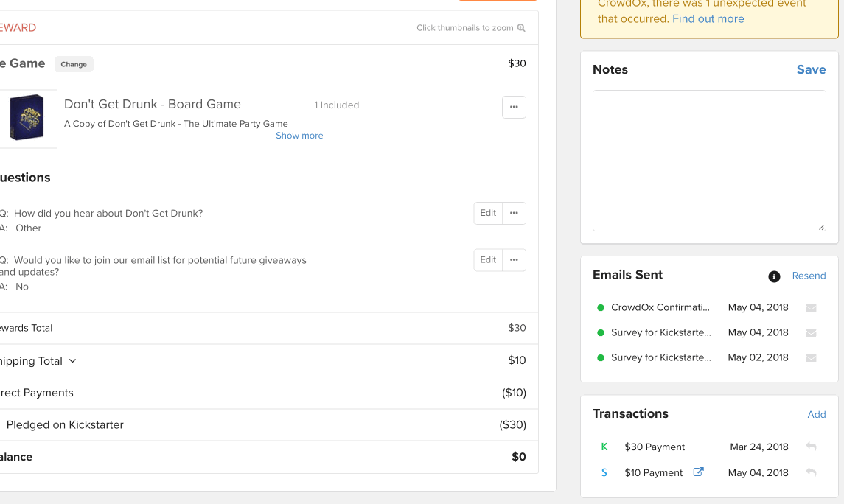
Task: Click green status dot of CrowdOx Confirmation email
Action: point(601,308)
